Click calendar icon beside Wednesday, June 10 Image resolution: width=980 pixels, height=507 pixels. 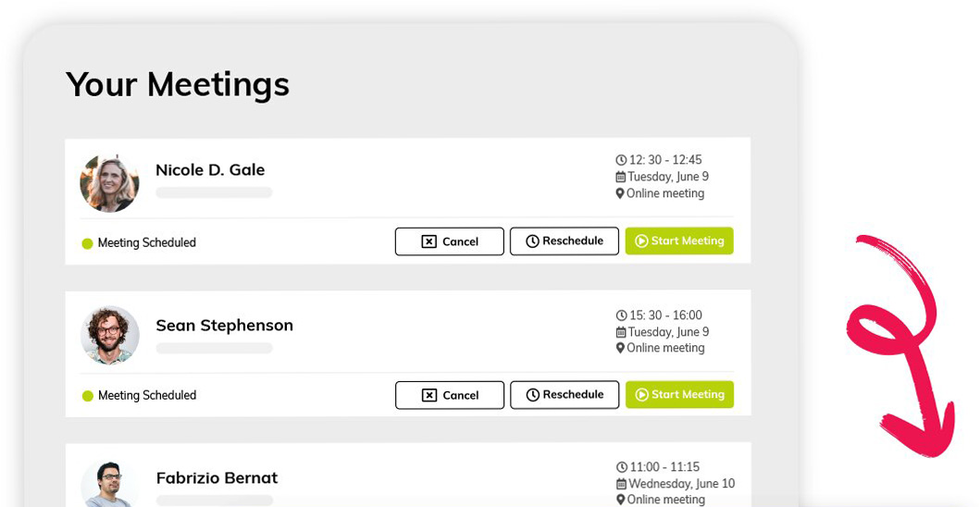pyautogui.click(x=621, y=484)
